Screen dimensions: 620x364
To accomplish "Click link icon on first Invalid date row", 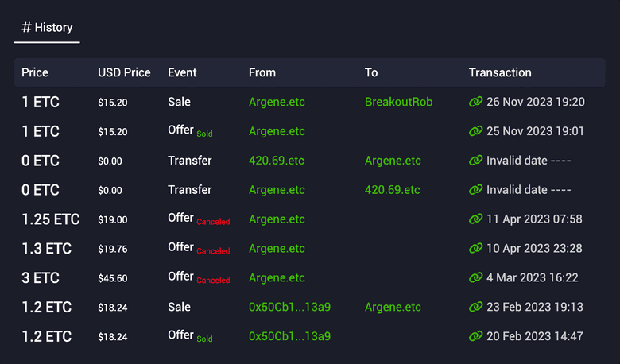I will pyautogui.click(x=475, y=161).
